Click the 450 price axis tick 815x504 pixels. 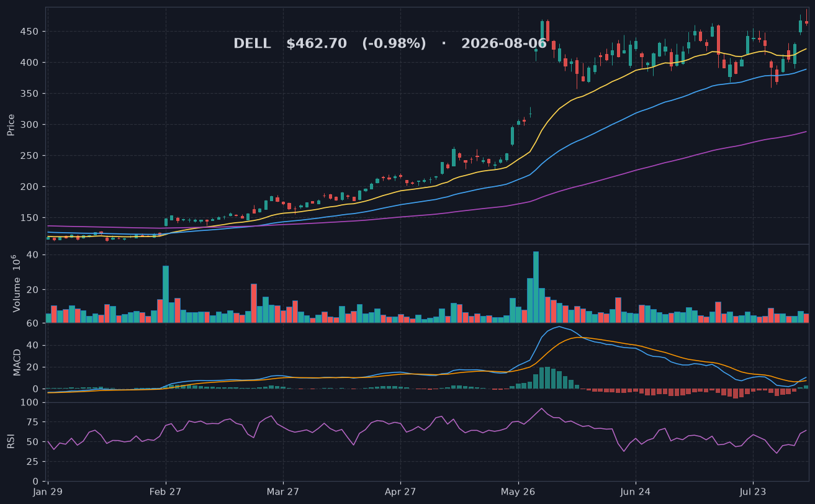click(30, 32)
